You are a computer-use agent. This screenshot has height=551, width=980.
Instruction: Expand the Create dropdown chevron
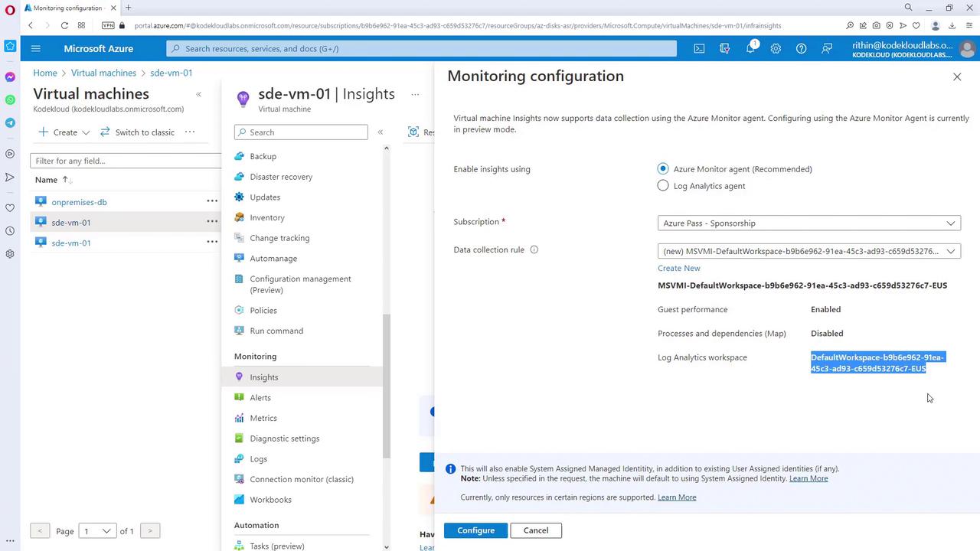[x=86, y=132]
